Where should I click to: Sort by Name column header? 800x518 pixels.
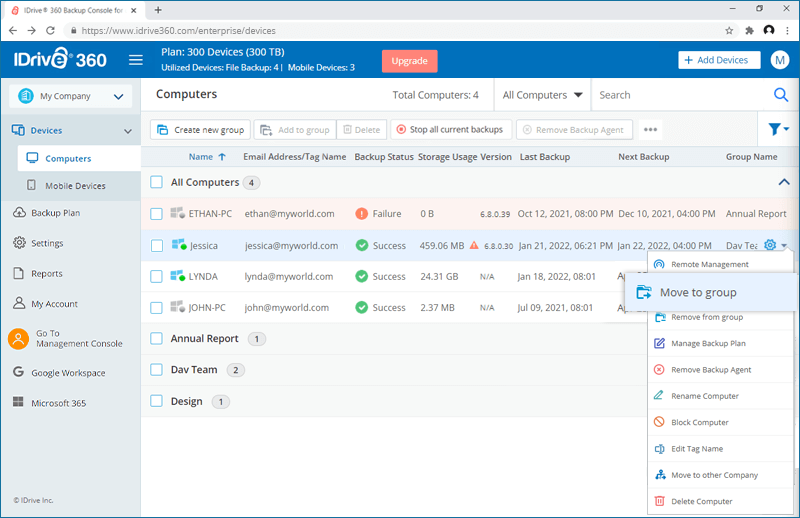point(207,157)
